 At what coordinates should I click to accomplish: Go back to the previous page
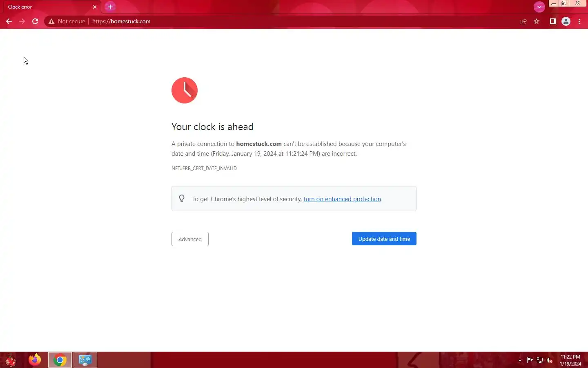pyautogui.click(x=9, y=21)
